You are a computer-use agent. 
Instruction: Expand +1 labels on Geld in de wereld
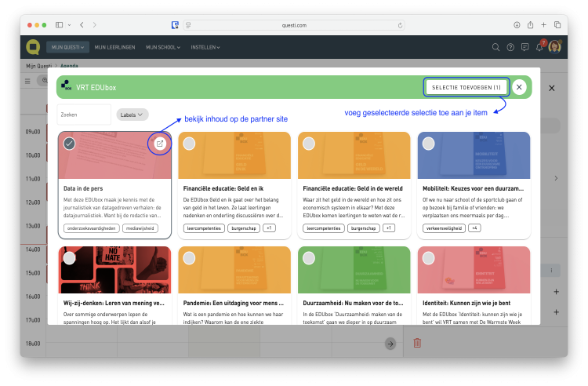pos(389,228)
